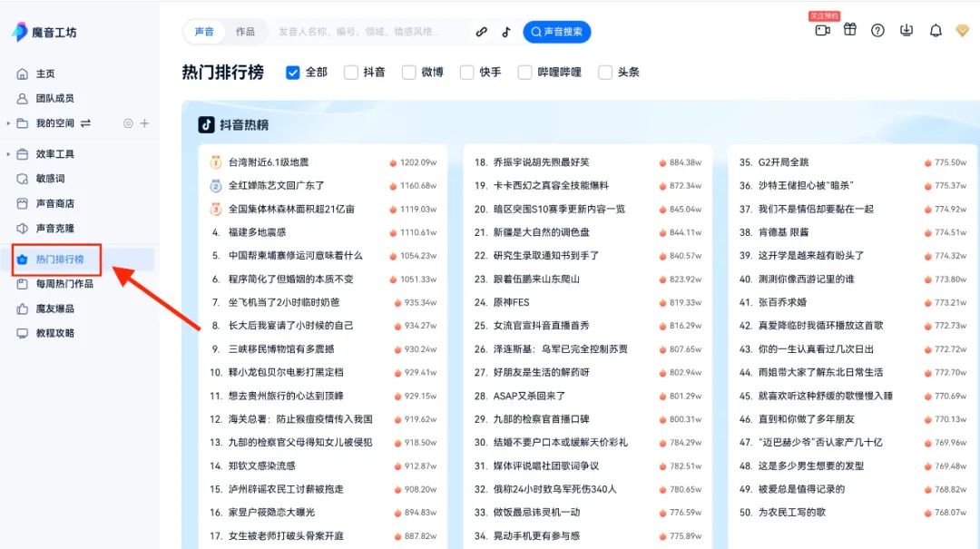This screenshot has height=549, width=980.
Task: Click the link icon in search bar
Action: pos(481,32)
